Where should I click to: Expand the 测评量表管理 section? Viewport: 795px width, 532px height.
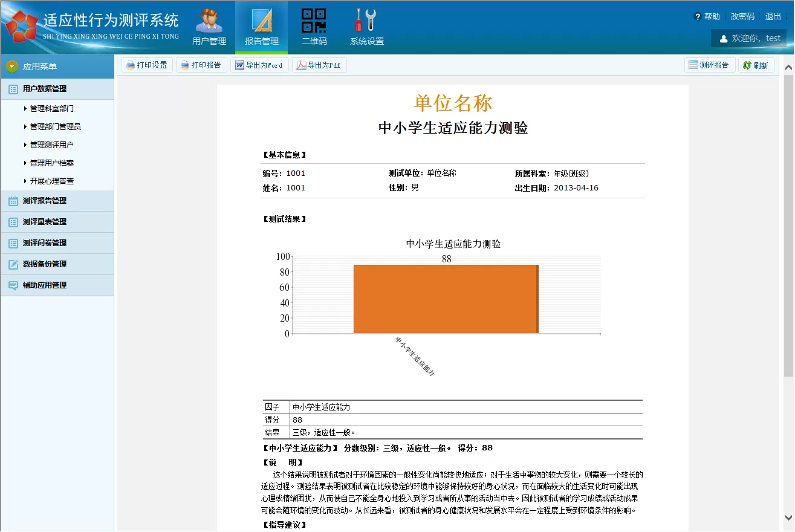click(x=57, y=222)
